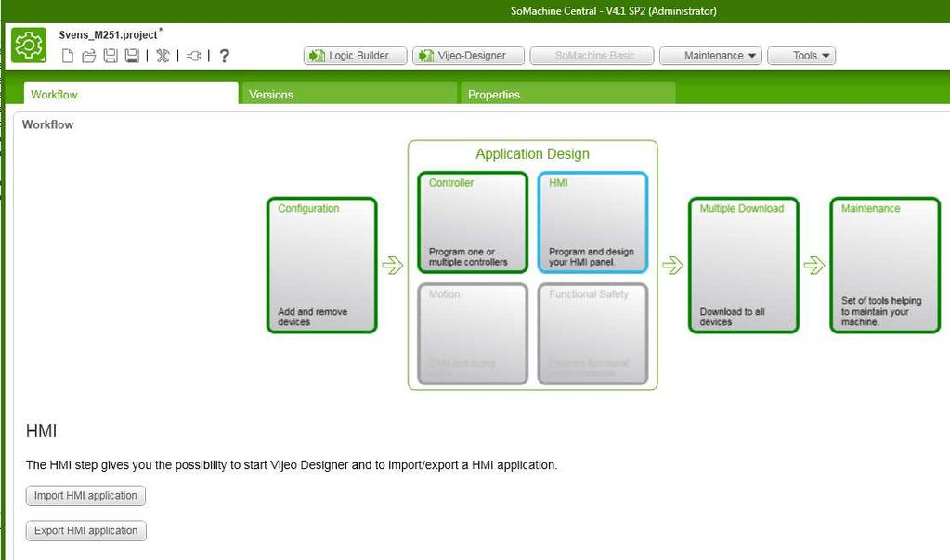Screen dimensions: 950x560
Task: Open help with the question mark icon
Action: click(x=224, y=56)
